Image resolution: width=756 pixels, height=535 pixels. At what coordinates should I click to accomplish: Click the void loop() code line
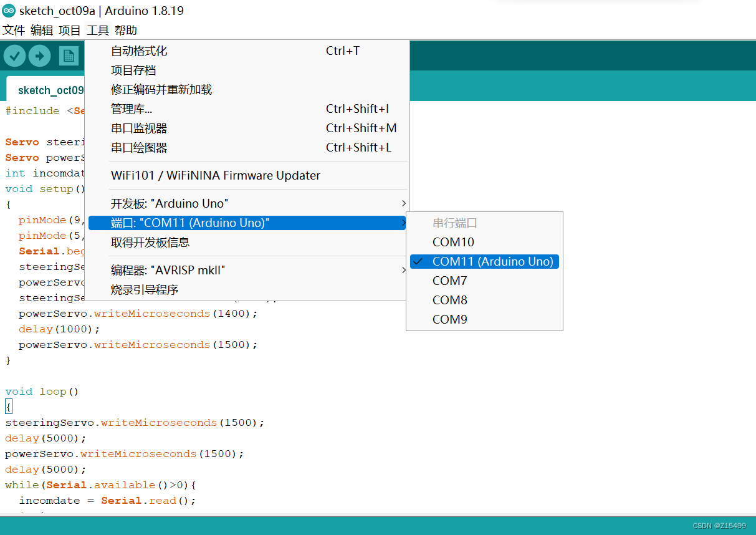(42, 392)
